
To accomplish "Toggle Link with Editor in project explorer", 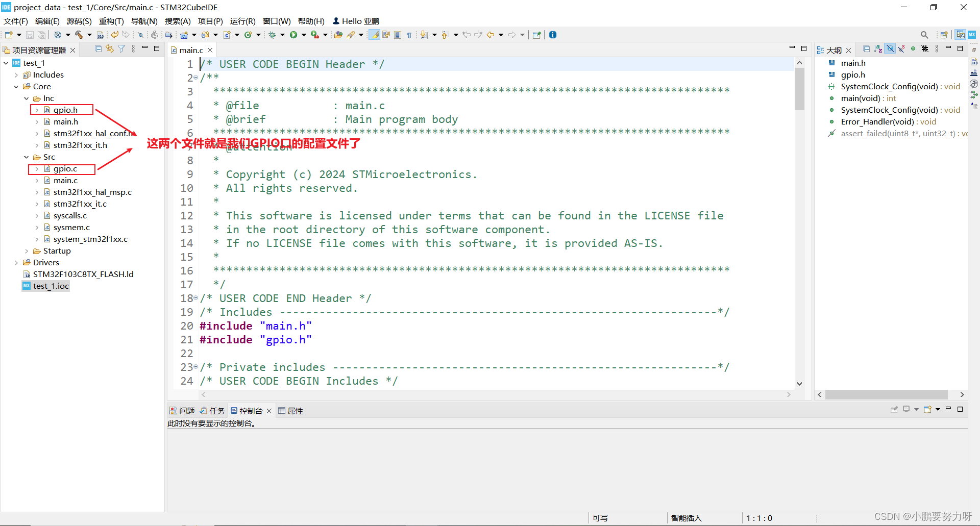I will (110, 48).
